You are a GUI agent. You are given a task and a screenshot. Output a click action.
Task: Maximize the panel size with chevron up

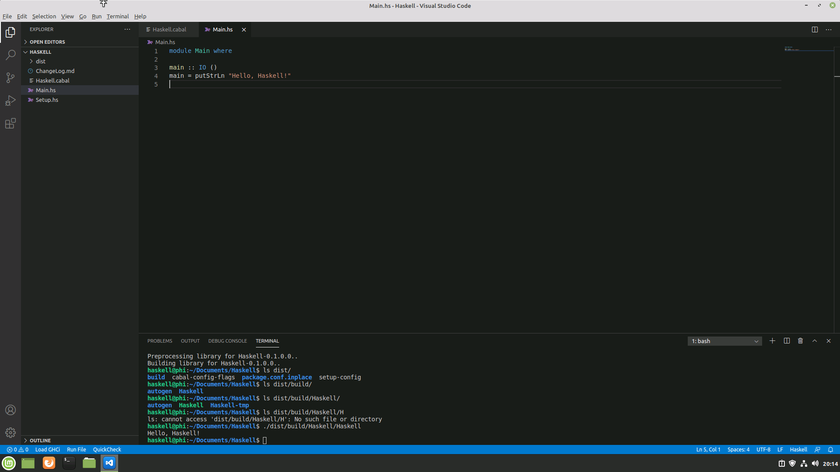(x=814, y=341)
